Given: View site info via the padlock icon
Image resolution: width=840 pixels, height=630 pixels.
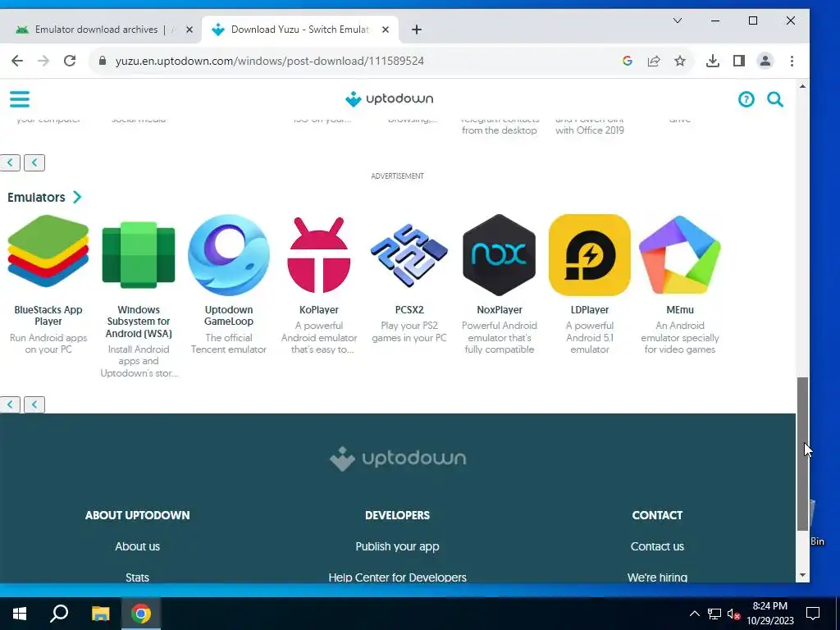Looking at the screenshot, I should coord(103,61).
